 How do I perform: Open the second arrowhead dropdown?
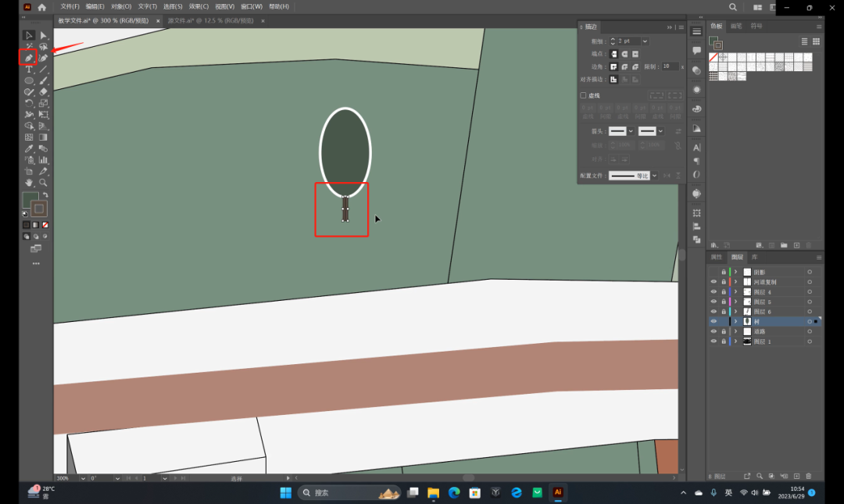[660, 131]
